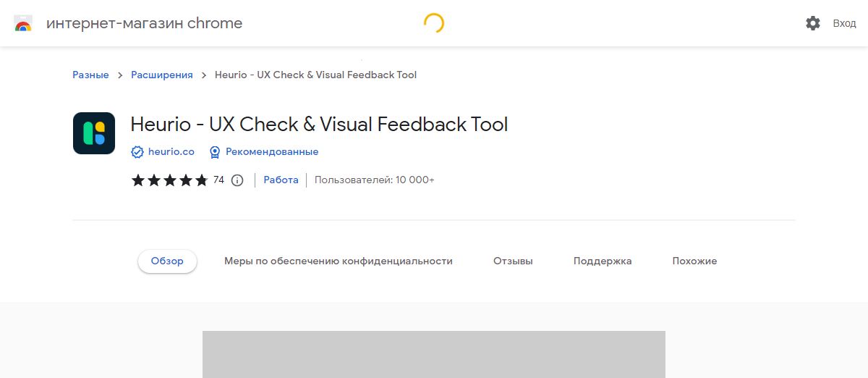Click the recommended award badge icon
Screen dimensions: 868x378
point(215,152)
